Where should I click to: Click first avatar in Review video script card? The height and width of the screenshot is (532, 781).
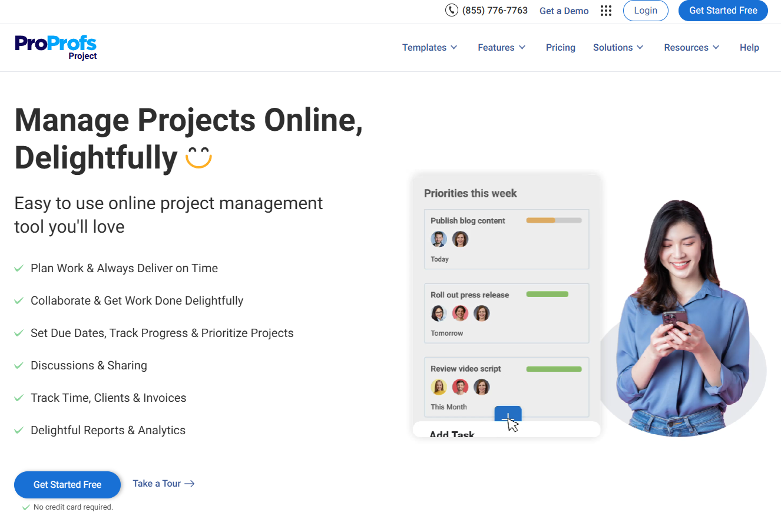439,387
